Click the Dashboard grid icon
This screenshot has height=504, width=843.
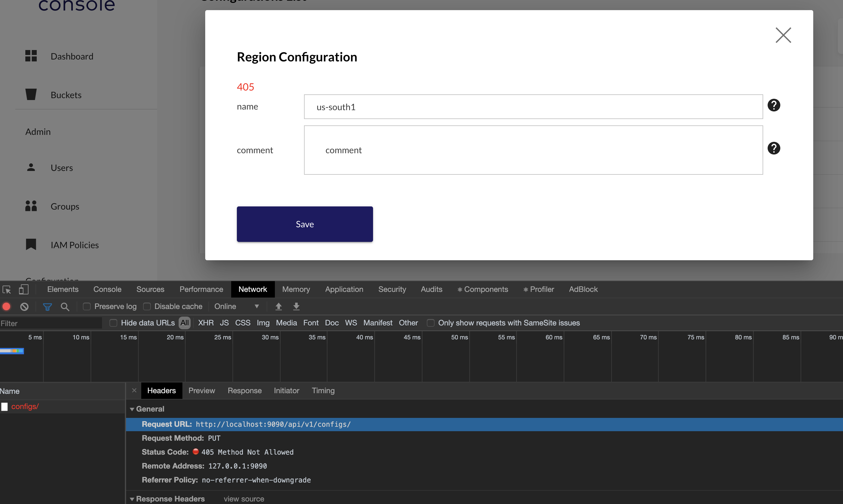[31, 56]
